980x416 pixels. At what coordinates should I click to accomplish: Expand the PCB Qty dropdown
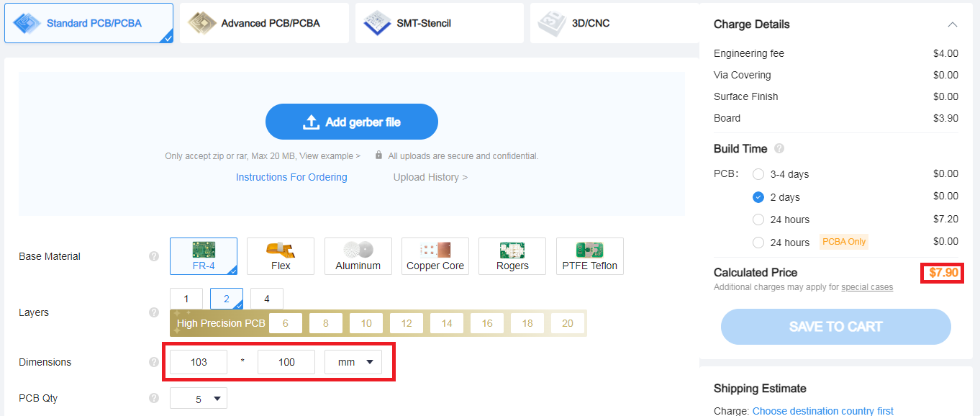click(x=199, y=399)
